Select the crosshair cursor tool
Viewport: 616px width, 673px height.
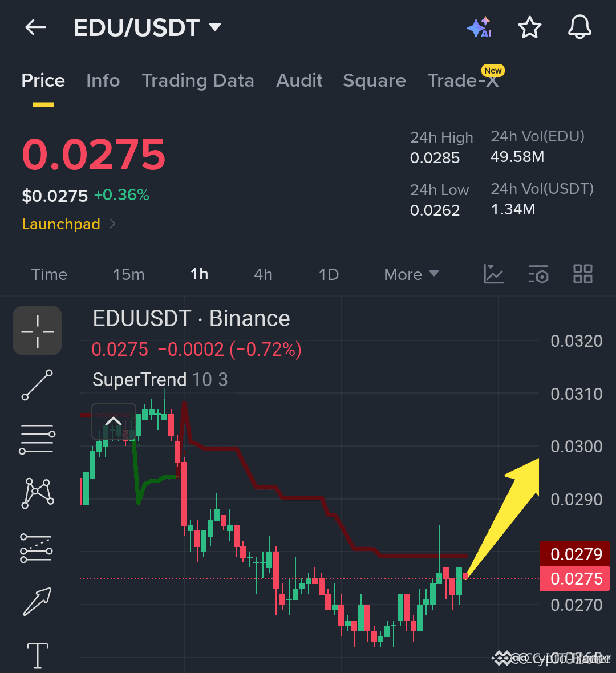pyautogui.click(x=37, y=330)
